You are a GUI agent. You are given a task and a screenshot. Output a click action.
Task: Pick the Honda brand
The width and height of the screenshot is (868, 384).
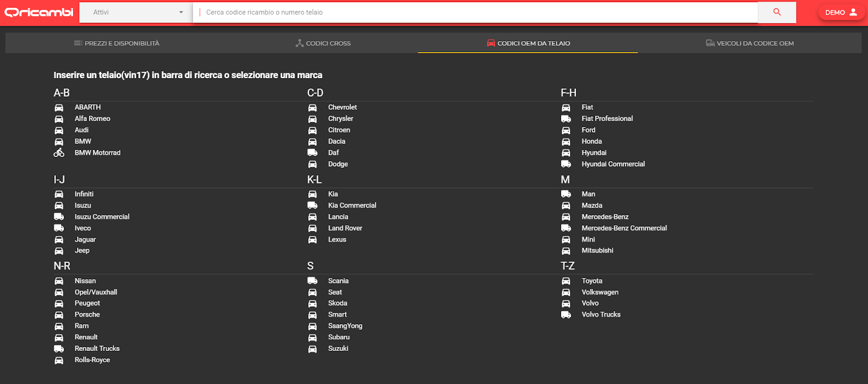pos(592,141)
